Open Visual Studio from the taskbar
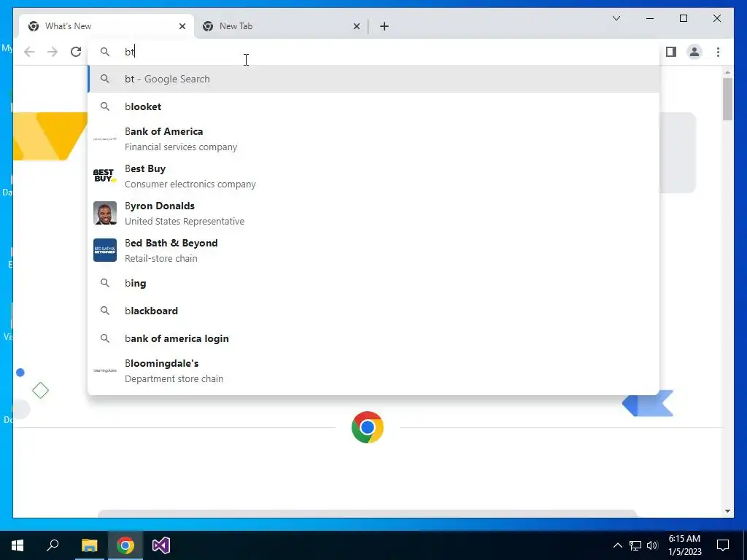The height and width of the screenshot is (560, 747). [161, 545]
